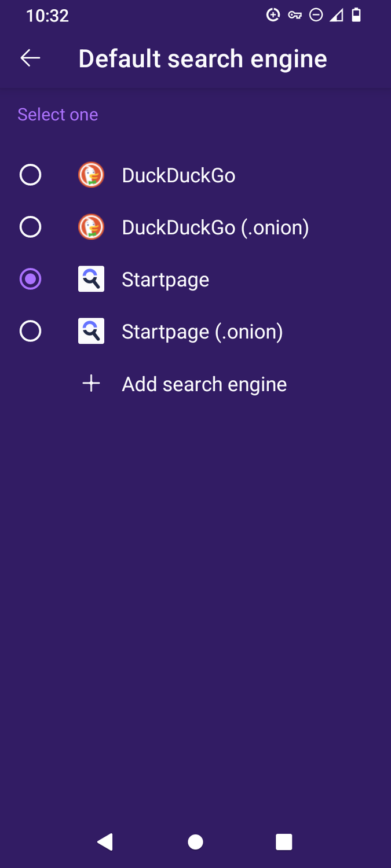Open the recent apps square button

283,842
